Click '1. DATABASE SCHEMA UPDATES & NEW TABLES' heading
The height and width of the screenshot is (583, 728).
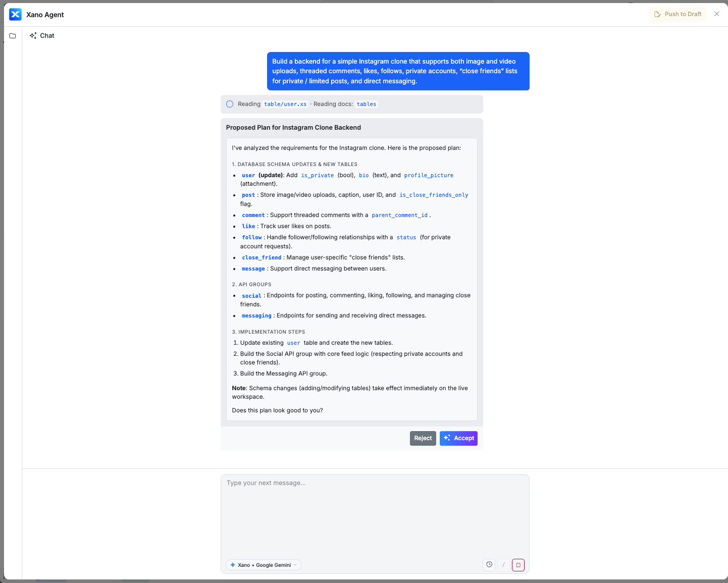294,165
